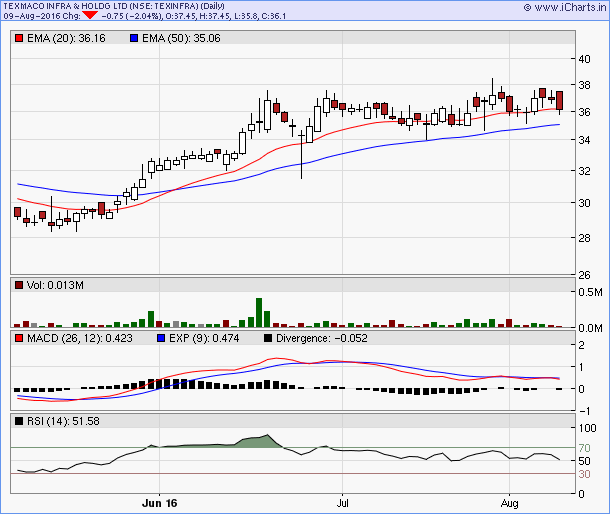Click the blue EXP (9) legend swatch

(x=161, y=338)
